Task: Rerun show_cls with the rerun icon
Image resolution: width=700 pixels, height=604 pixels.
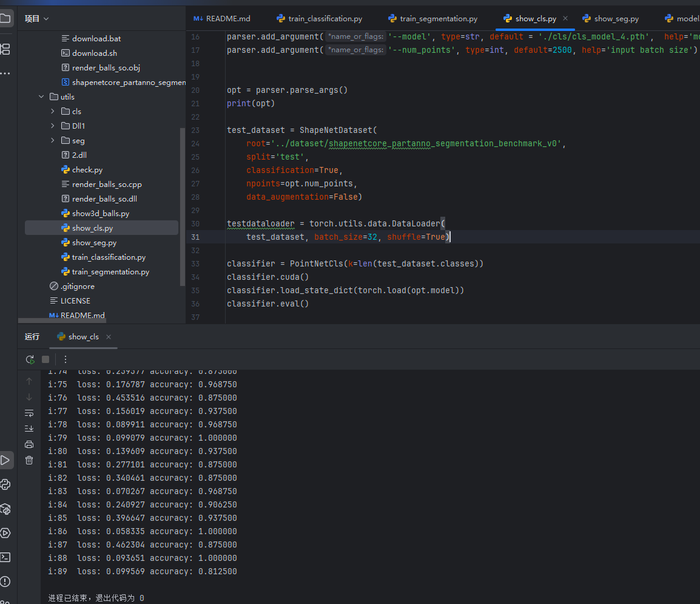Action: tap(30, 359)
